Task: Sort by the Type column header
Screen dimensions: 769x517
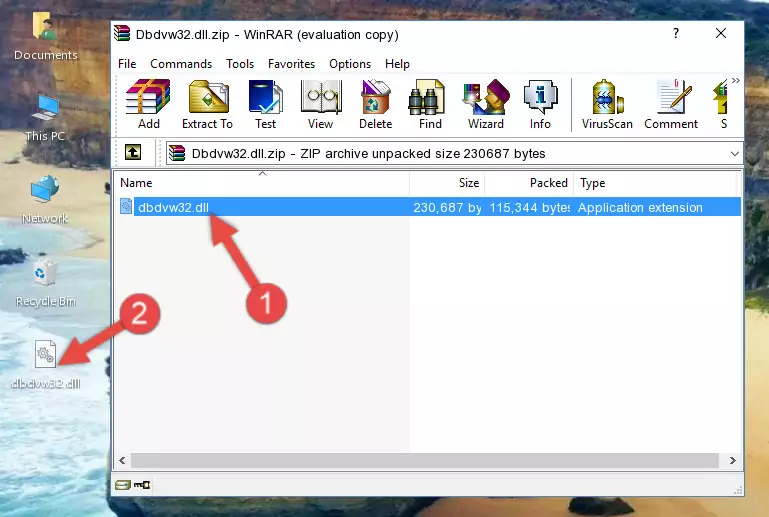Action: point(655,183)
